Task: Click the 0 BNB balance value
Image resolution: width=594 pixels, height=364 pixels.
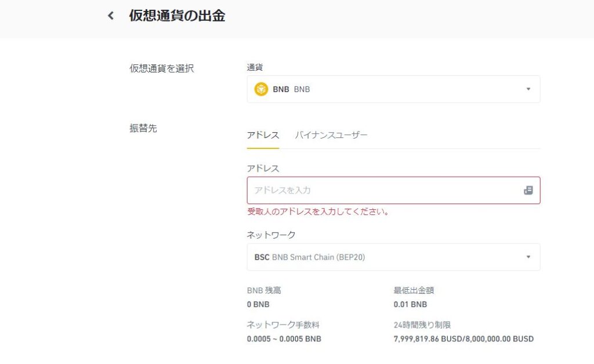Action: [x=258, y=305]
